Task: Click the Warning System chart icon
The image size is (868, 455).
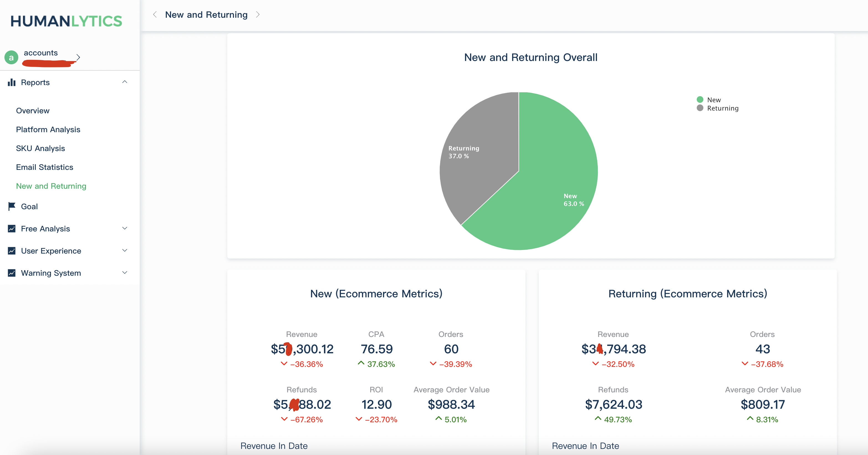Action: pos(12,273)
